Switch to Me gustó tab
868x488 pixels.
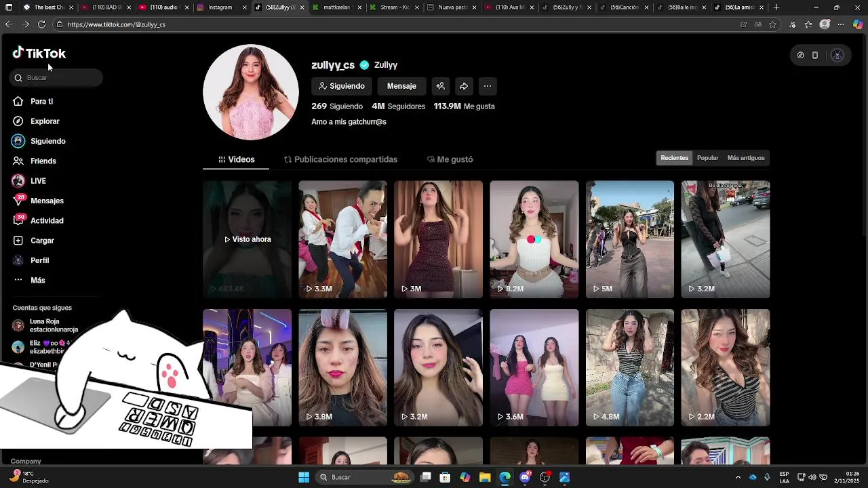[x=450, y=159]
